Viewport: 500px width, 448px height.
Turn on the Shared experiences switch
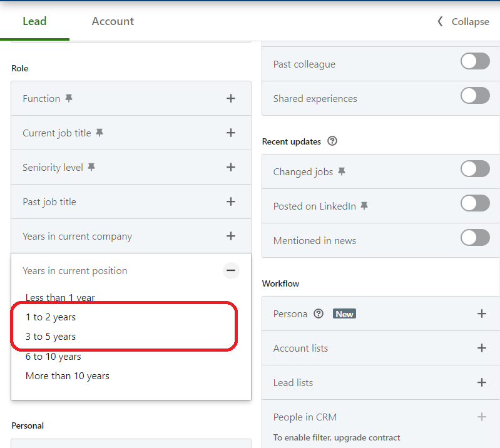click(x=475, y=96)
